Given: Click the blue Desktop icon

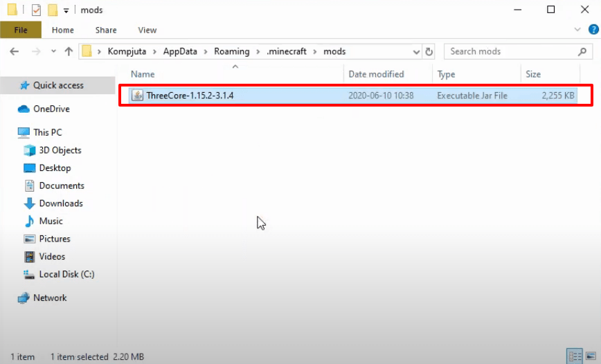Looking at the screenshot, I should coord(30,168).
